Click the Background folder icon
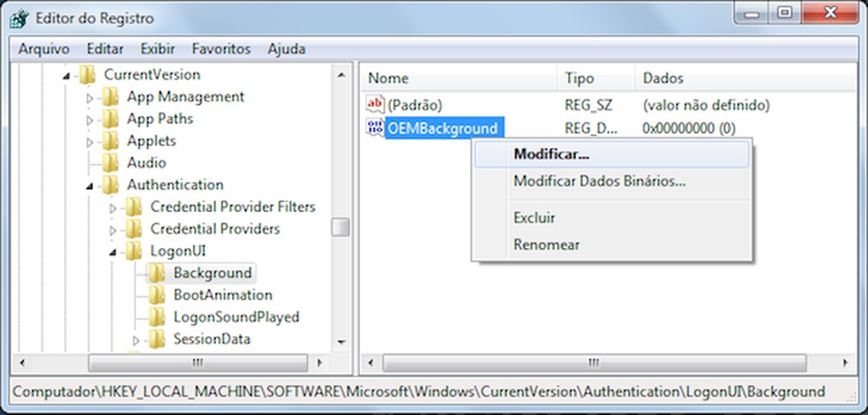This screenshot has height=415, width=868. pos(157,273)
